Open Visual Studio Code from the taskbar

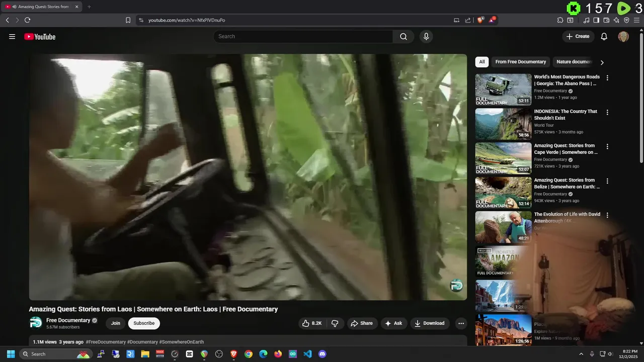pyautogui.click(x=307, y=354)
